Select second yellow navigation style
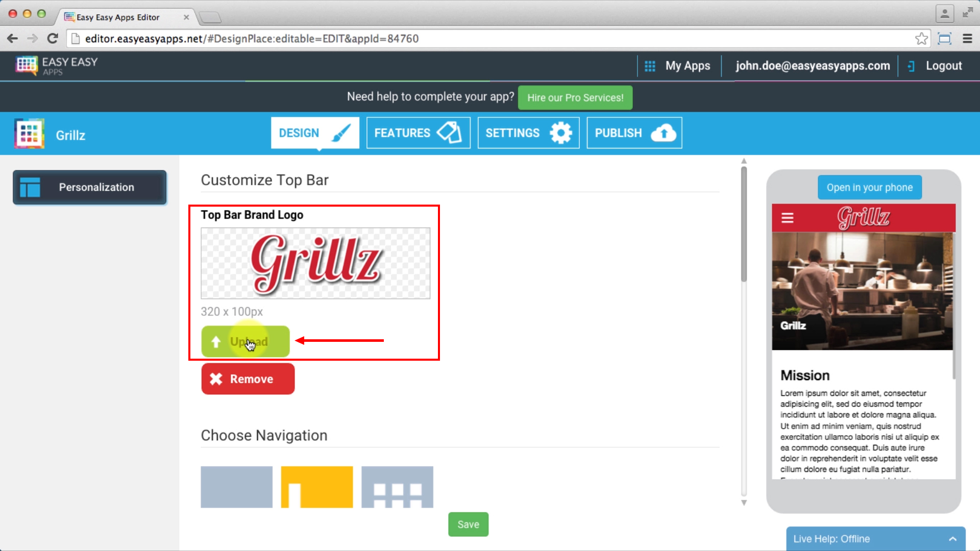Screen dimensions: 980x551 tap(317, 487)
